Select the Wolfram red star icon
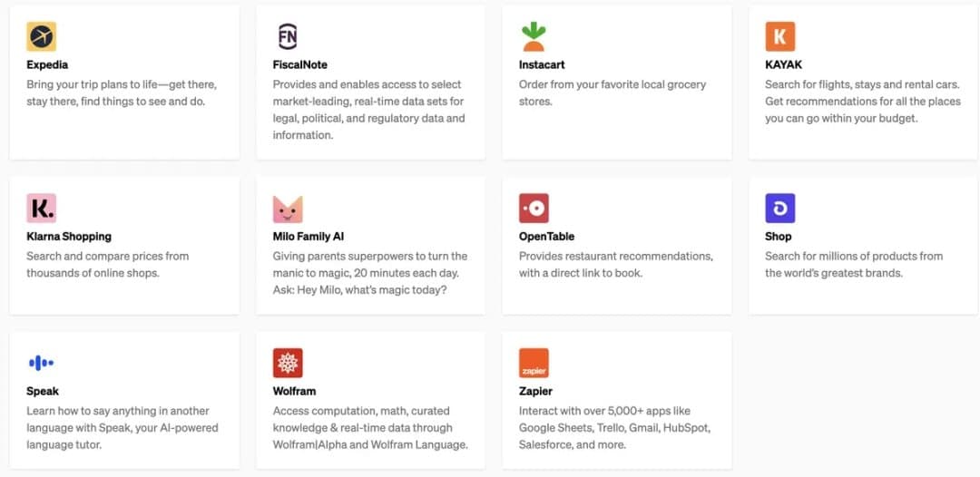980x477 pixels. (x=288, y=363)
